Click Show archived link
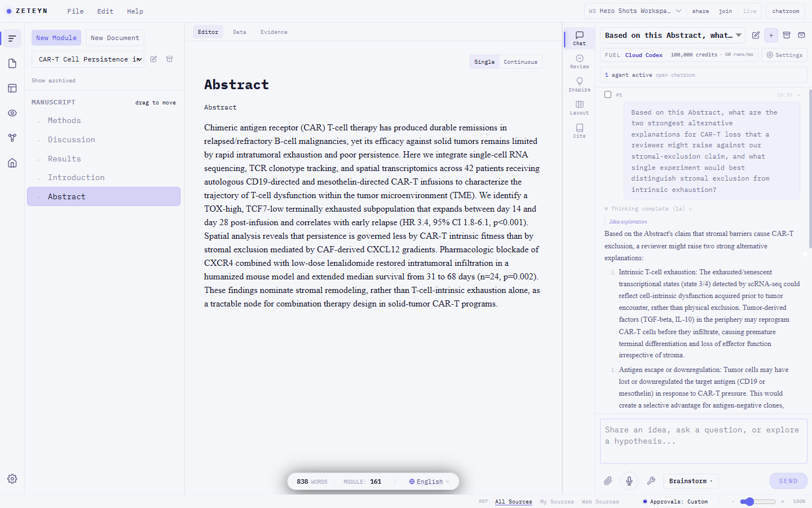The image size is (812, 508). [54, 81]
